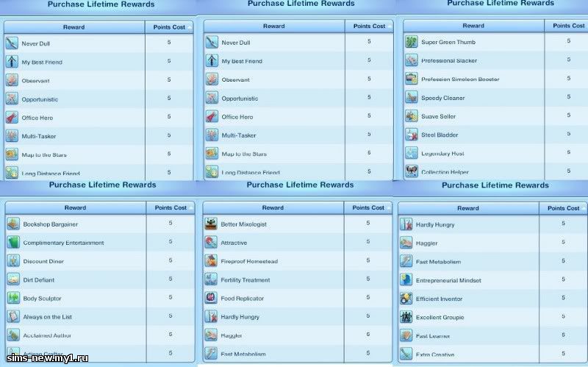This screenshot has height=367, width=588.
Task: Select the Food Replicator reward icon
Action: tap(212, 298)
